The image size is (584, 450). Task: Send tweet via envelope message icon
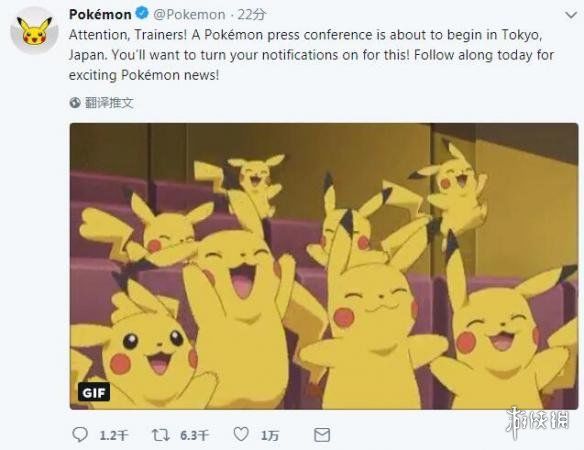[322, 435]
